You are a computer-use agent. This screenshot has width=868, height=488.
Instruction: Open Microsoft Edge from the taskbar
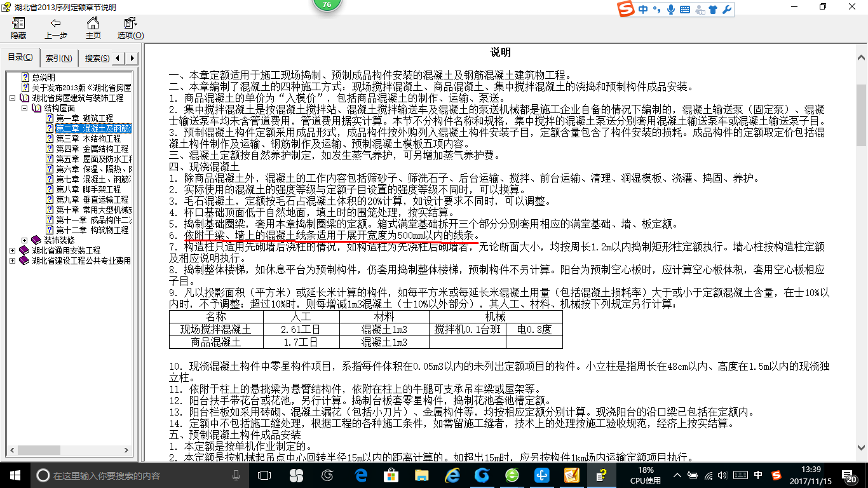point(361,475)
